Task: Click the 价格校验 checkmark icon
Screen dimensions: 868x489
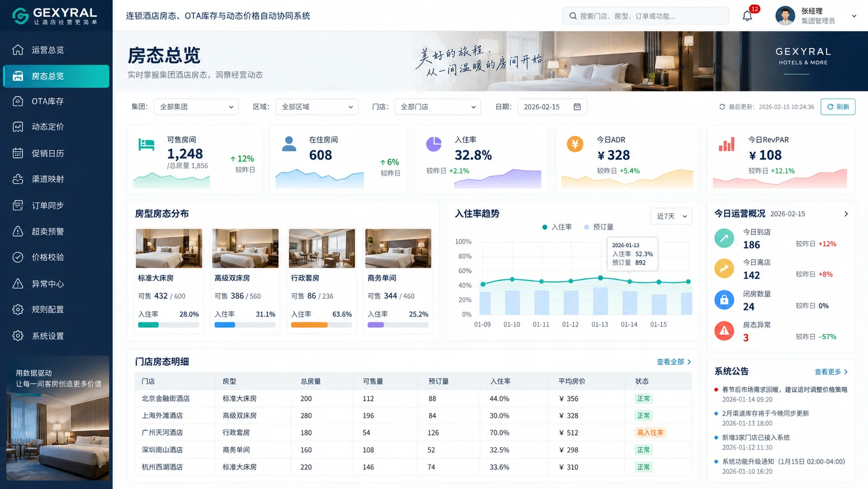Action: click(x=18, y=257)
